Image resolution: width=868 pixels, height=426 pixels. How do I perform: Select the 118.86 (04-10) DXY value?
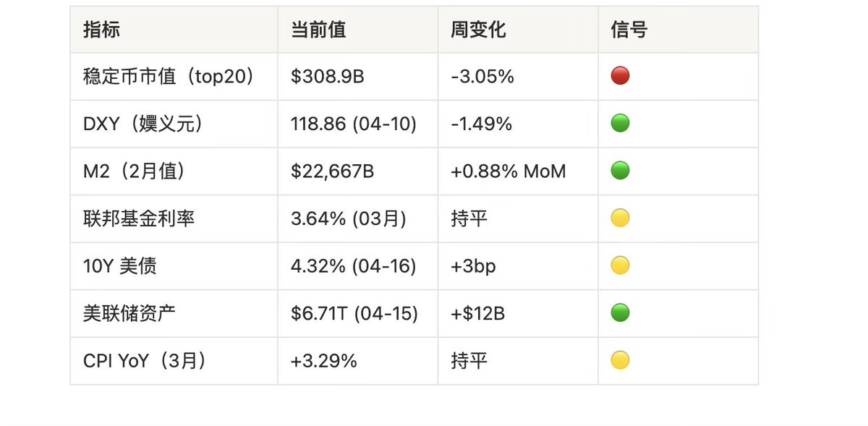[354, 124]
